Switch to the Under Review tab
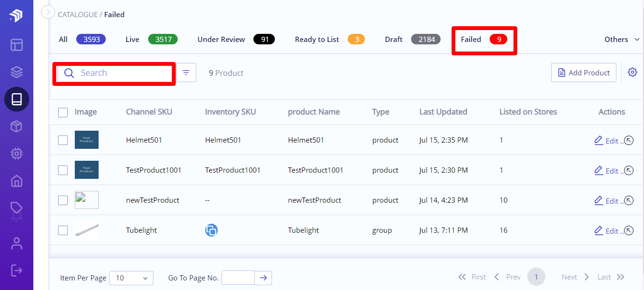Image resolution: width=644 pixels, height=290 pixels. pos(236,39)
